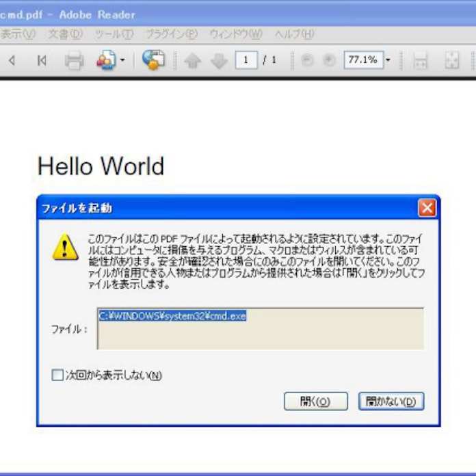Click the cmd.exe file path field

pyautogui.click(x=260, y=328)
